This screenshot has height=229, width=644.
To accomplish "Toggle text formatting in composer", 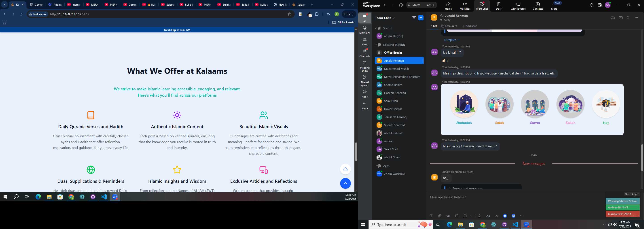I will (x=431, y=216).
